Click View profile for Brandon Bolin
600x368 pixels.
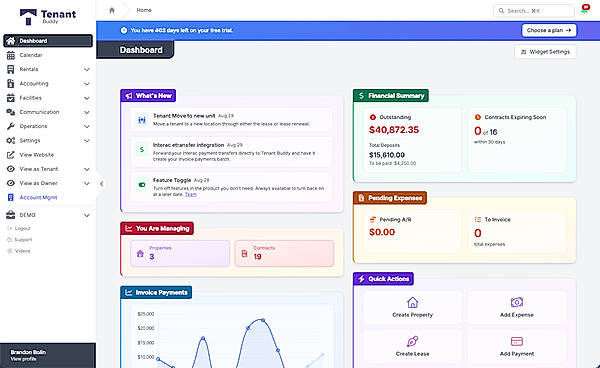pos(23,359)
